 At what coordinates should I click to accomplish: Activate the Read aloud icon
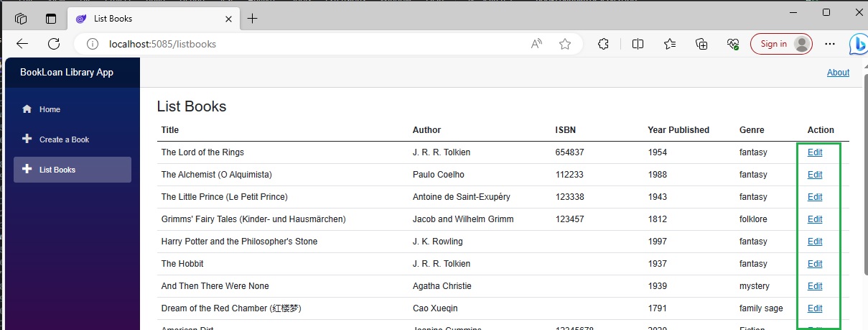pos(536,44)
